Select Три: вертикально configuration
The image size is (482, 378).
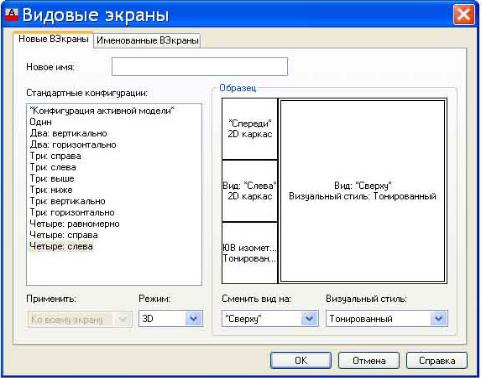click(x=68, y=201)
